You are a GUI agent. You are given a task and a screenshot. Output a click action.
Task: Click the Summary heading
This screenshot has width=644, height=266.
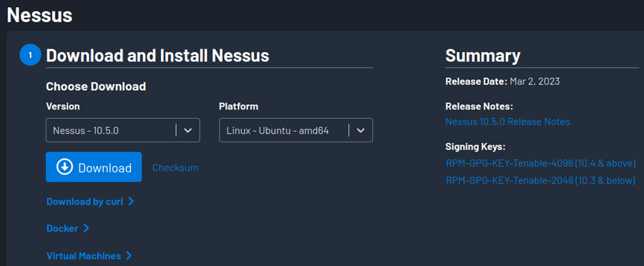coord(482,55)
